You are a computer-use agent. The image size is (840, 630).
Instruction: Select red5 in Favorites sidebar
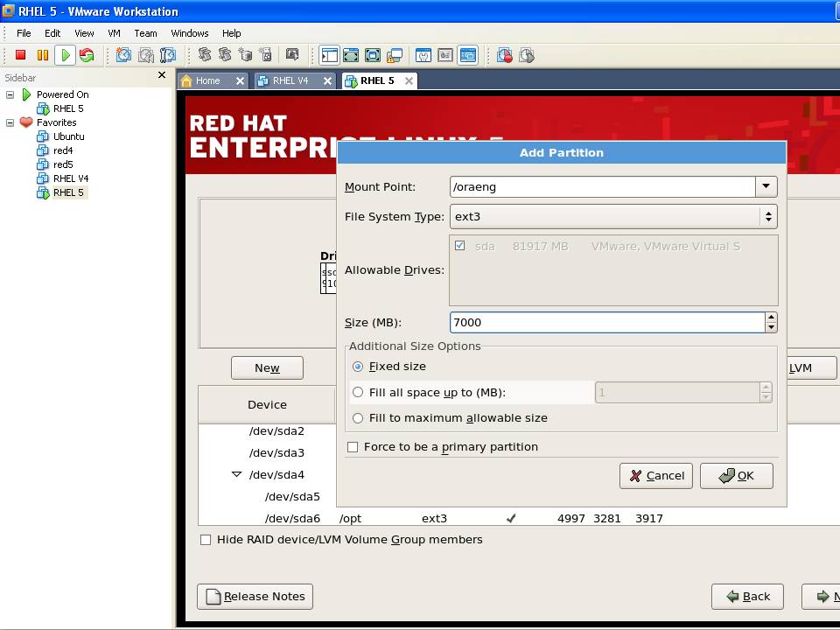pyautogui.click(x=63, y=164)
